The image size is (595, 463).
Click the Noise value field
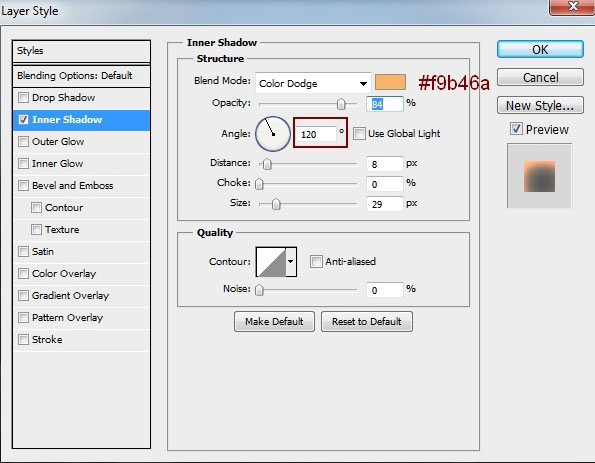point(384,290)
